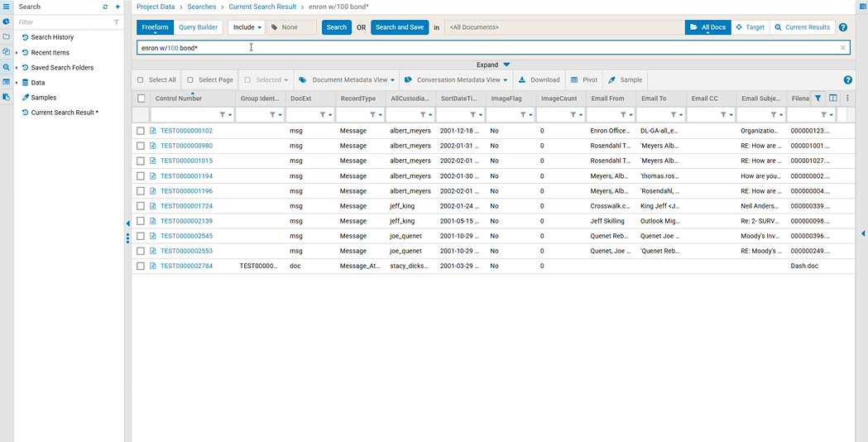Check the box for TEST0000000102 row
This screenshot has height=442, width=868.
(x=141, y=132)
